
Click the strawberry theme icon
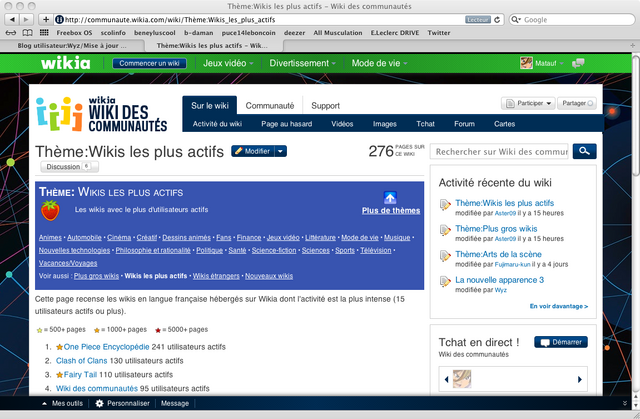click(x=50, y=211)
